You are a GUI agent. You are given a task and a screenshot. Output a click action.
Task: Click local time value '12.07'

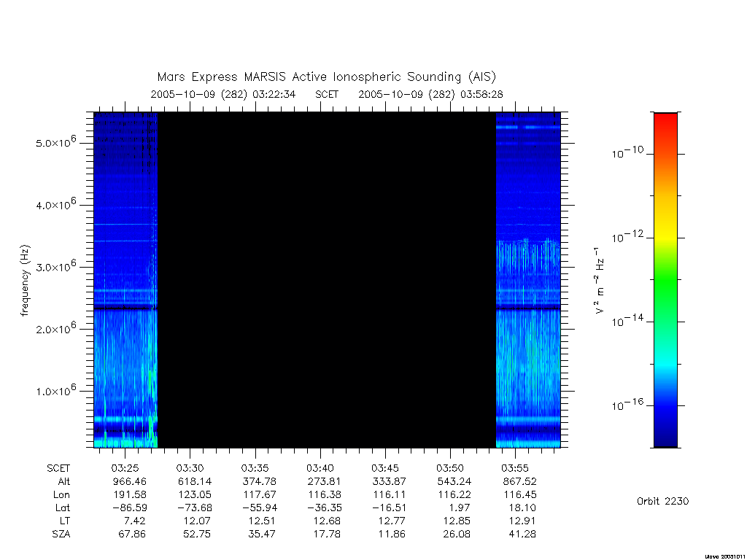(197, 521)
